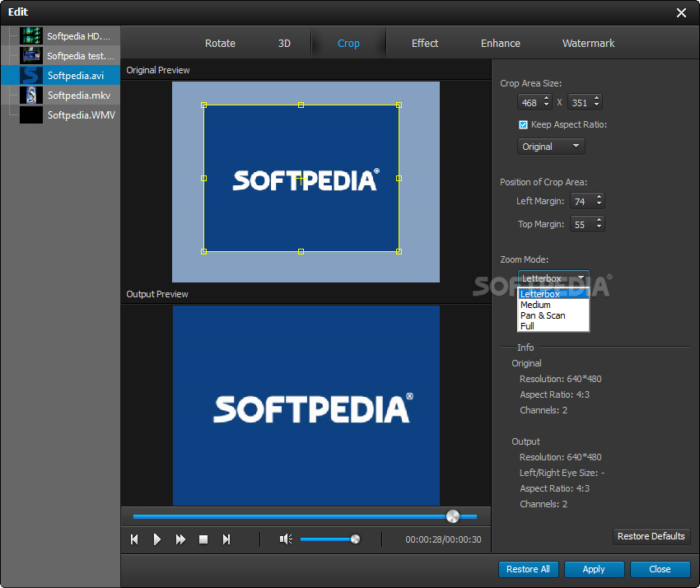Click the Output Preview image
The height and width of the screenshot is (588, 700).
pyautogui.click(x=306, y=405)
